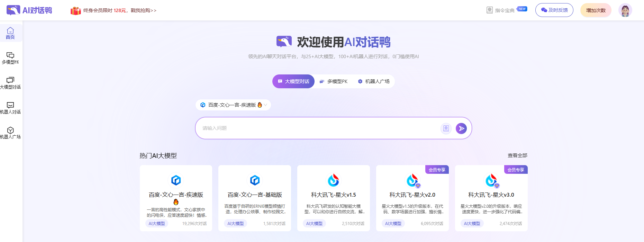Viewport: 644px width, 242px height.
Task: Open the 百度-文心一言-疾速版 card title
Action: pyautogui.click(x=176, y=195)
